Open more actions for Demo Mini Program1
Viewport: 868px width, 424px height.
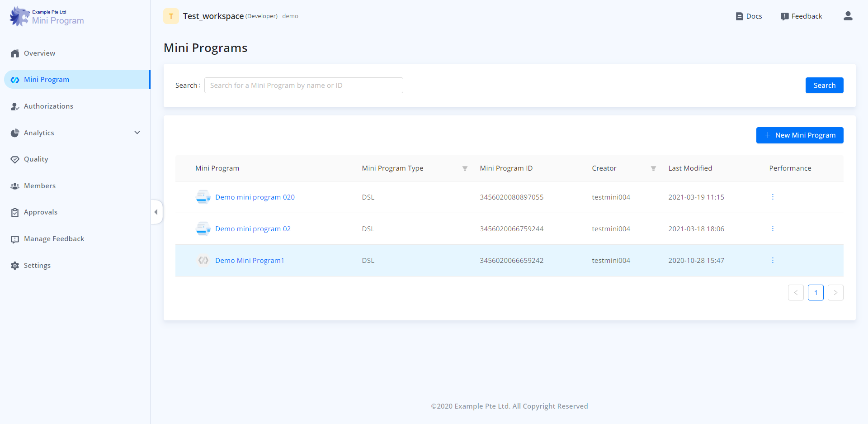(773, 260)
